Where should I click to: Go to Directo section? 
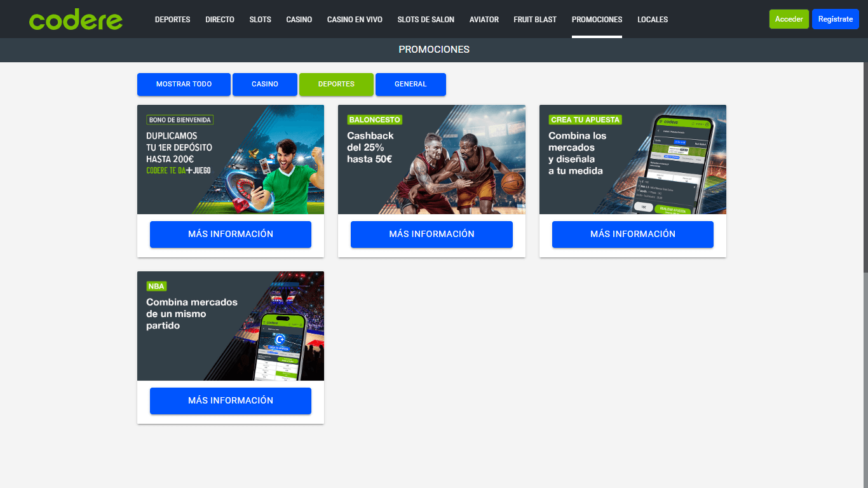(x=220, y=20)
